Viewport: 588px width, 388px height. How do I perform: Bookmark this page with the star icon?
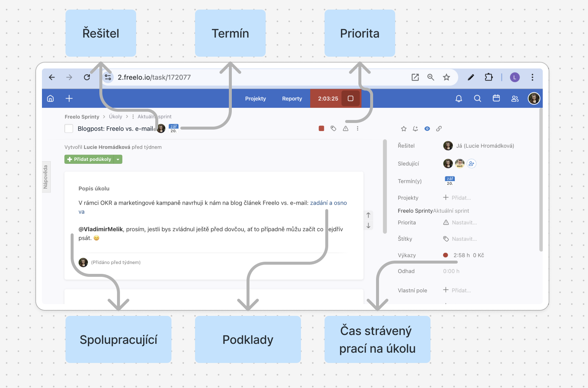[x=446, y=77]
